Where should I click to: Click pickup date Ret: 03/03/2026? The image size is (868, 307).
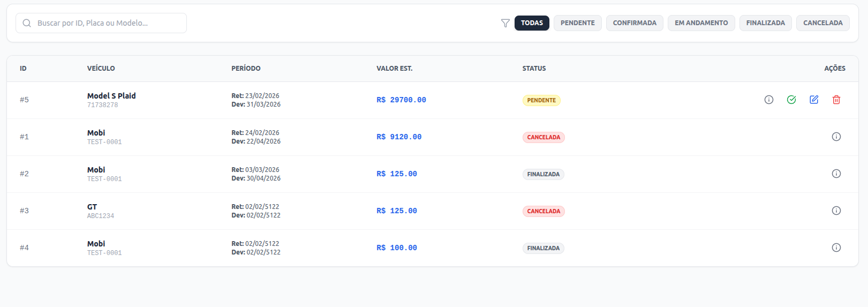coord(255,170)
